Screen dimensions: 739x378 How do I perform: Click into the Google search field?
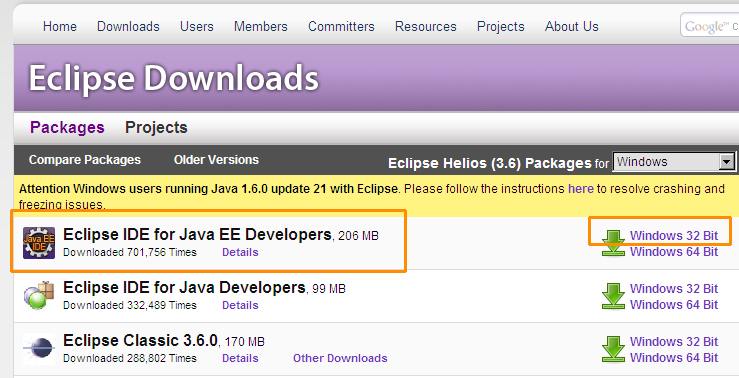[710, 25]
